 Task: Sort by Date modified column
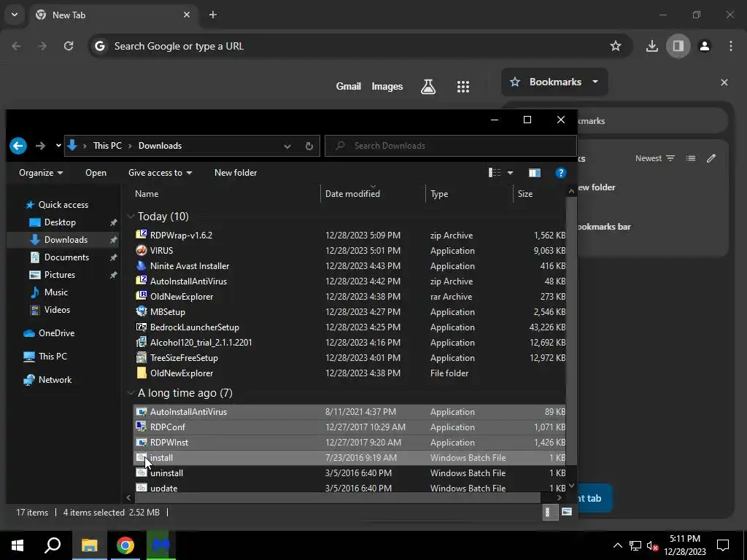point(352,194)
